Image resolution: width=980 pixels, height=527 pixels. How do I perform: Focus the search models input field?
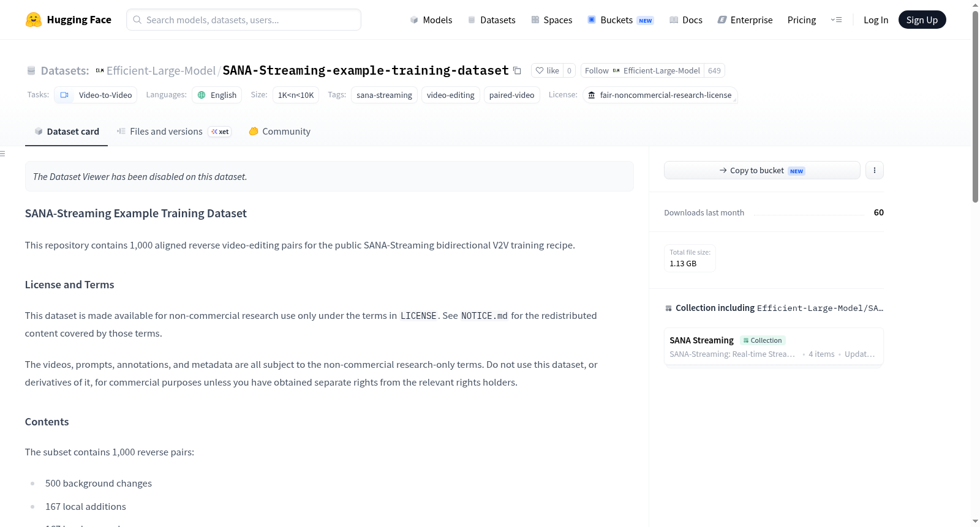(244, 20)
